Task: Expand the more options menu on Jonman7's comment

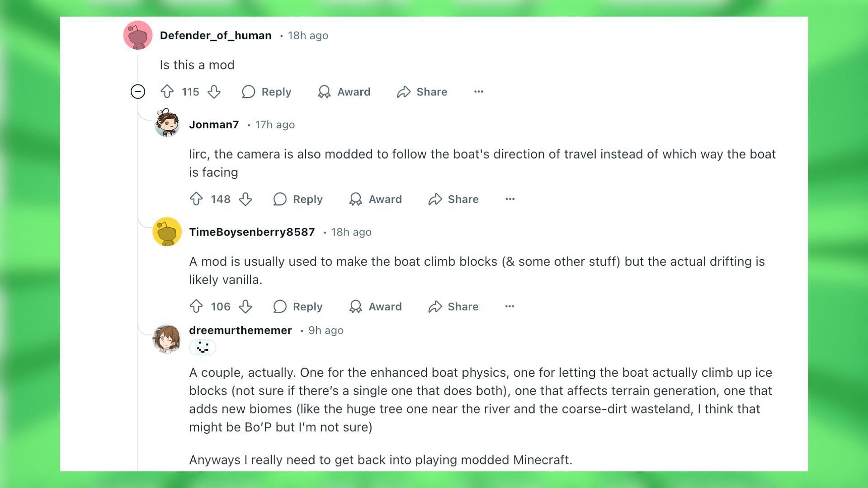Action: [x=509, y=199]
